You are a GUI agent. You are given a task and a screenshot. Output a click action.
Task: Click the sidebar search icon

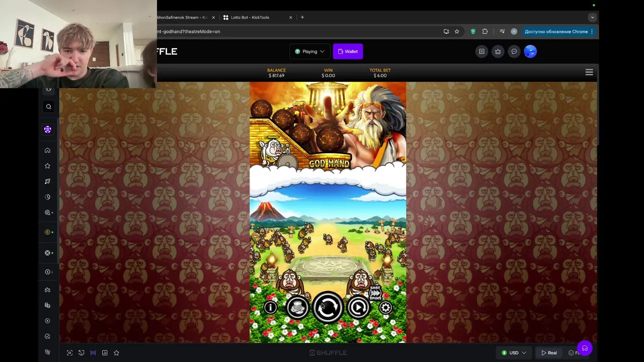click(x=49, y=107)
